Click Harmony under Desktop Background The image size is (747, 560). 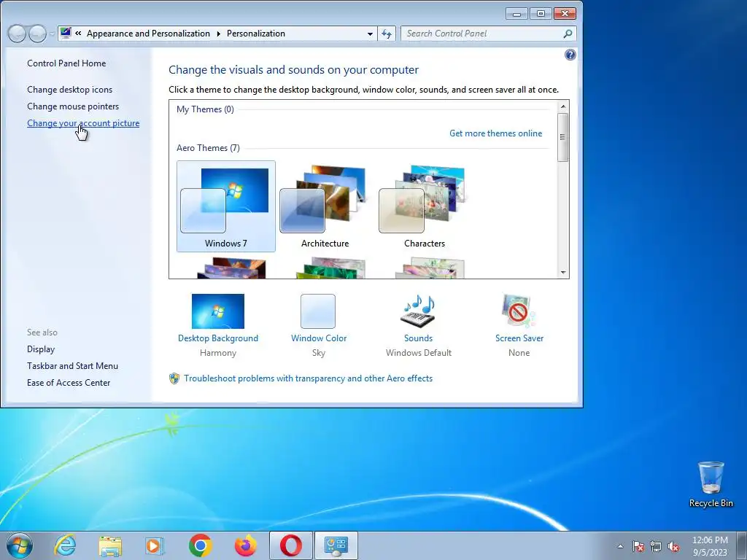217,353
